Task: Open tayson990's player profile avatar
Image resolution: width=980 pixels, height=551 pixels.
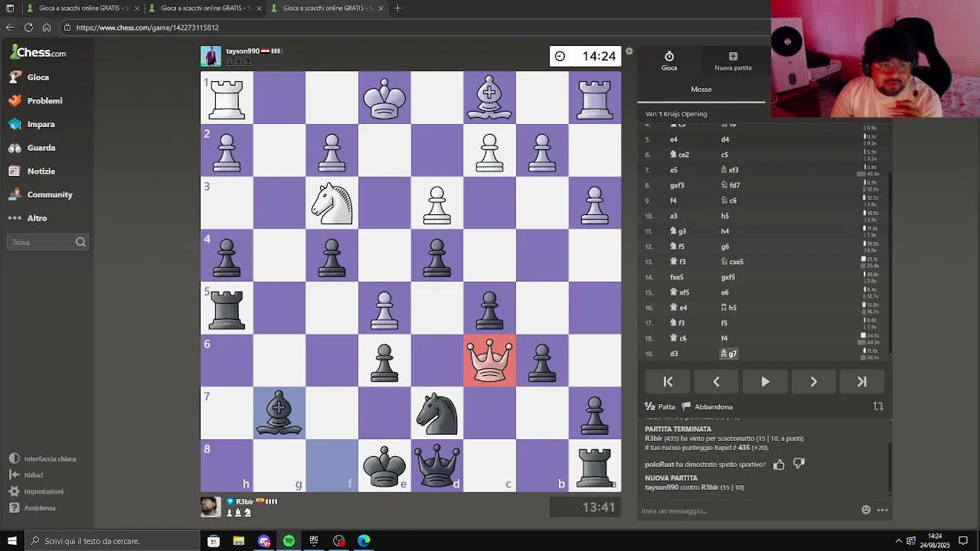Action: (x=211, y=56)
